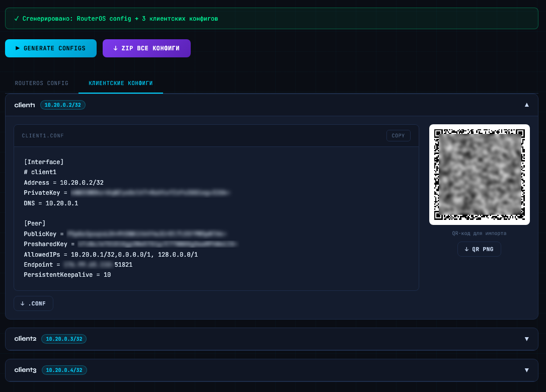The image size is (546, 392).
Task: Click the PresharedKey label
Action: click(45, 244)
